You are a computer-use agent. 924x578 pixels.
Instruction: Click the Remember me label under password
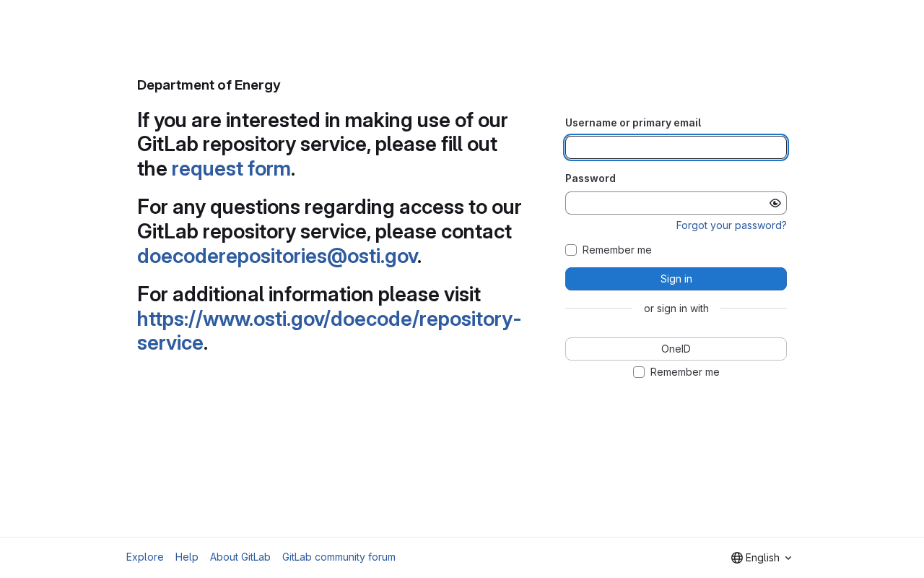617,250
